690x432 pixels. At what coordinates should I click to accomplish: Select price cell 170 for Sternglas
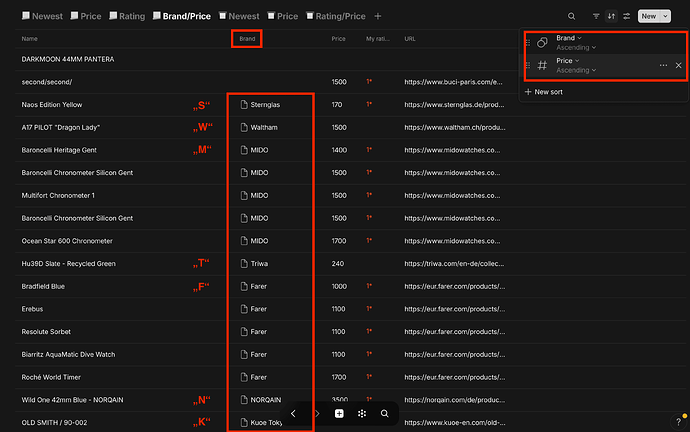tap(337, 105)
